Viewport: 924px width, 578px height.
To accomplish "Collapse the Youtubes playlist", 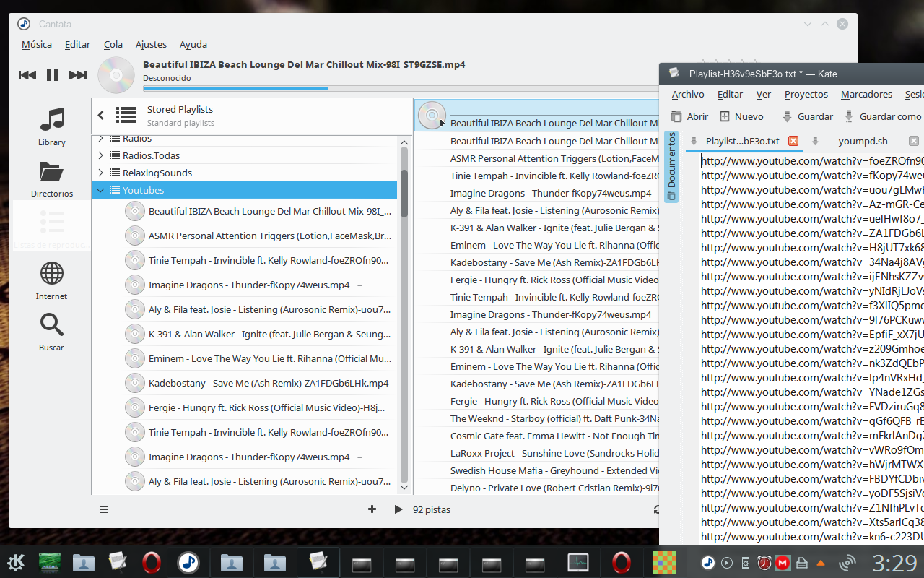I will point(100,190).
